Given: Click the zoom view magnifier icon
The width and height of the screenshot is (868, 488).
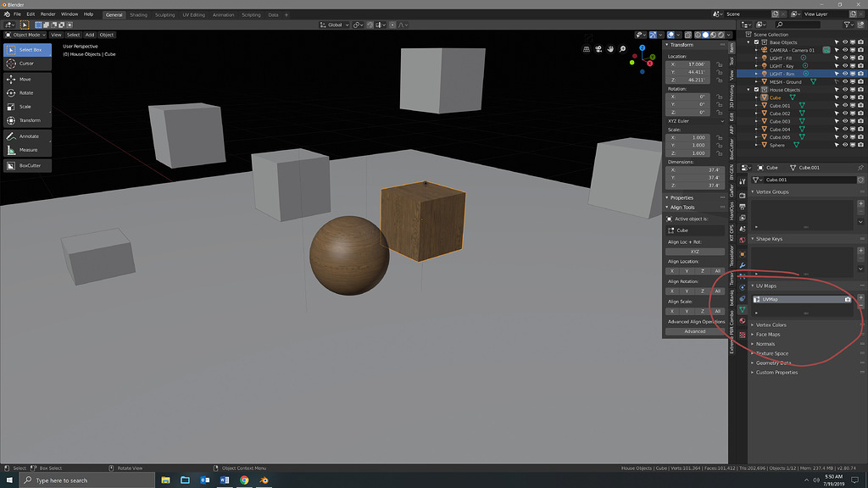Looking at the screenshot, I should click(x=623, y=49).
